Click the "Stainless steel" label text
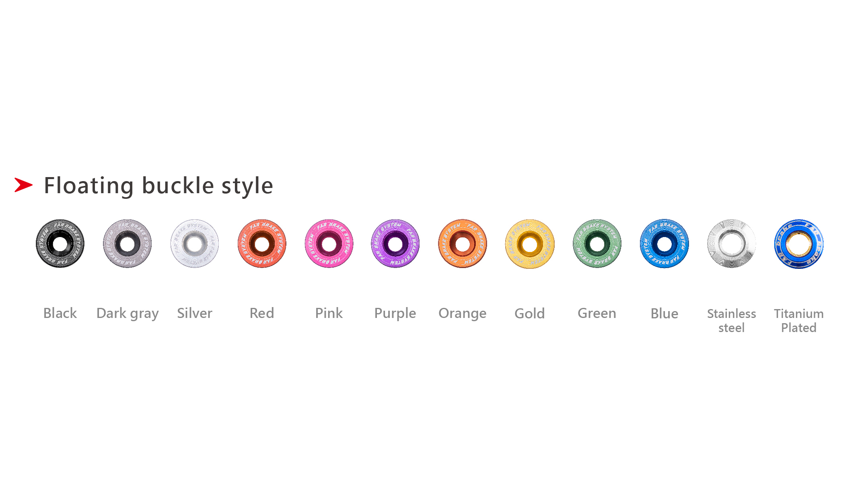Viewport: 868px width, 489px height. click(x=731, y=320)
